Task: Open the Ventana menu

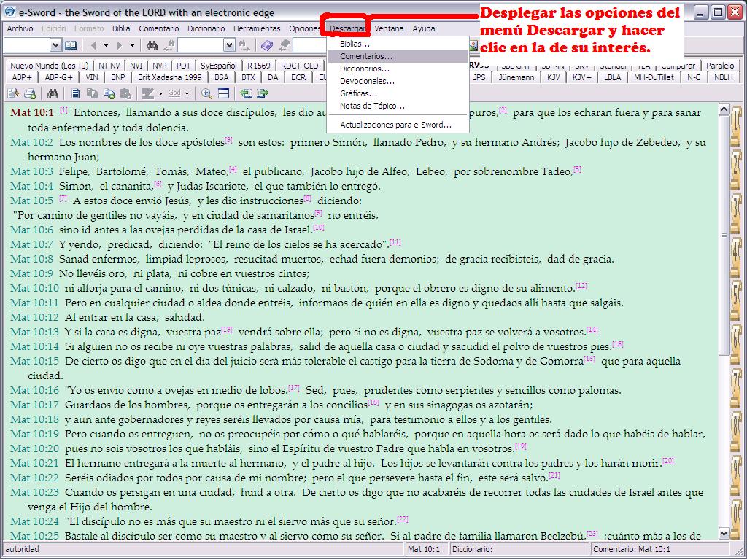Action: pyautogui.click(x=389, y=28)
